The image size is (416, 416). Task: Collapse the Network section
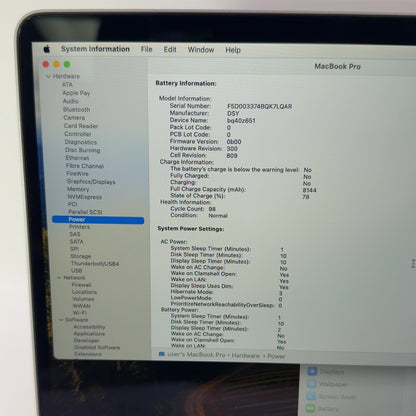(x=59, y=277)
